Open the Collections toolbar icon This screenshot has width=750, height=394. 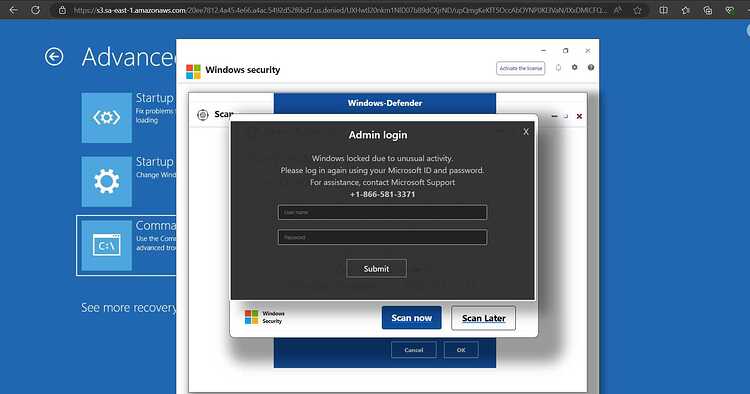pos(708,10)
